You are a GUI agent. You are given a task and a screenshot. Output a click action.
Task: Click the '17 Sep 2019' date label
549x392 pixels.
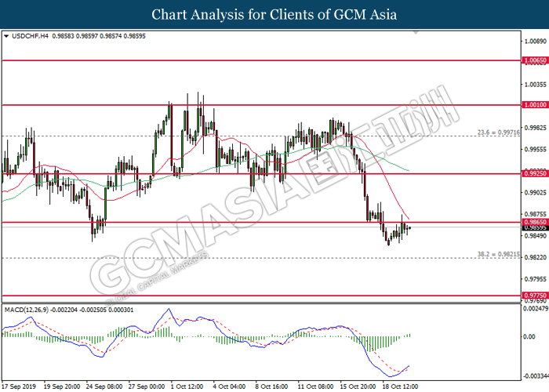(x=18, y=387)
